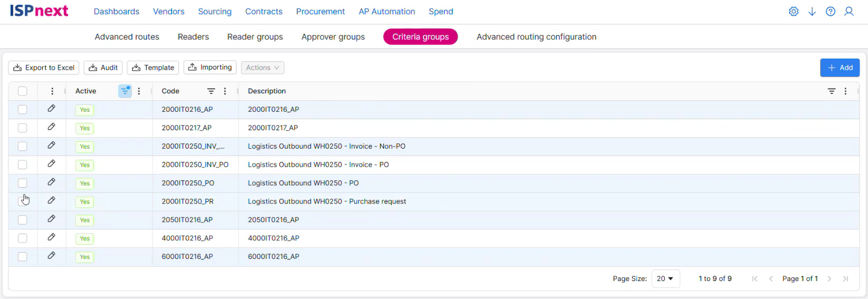Toggle the select-all header checkbox
This screenshot has width=868, height=299.
22,91
